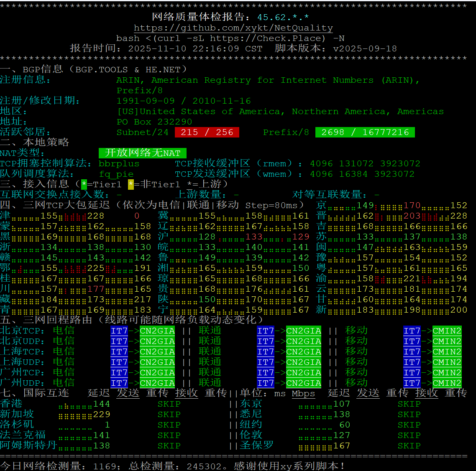Viewport: 476px width, 471px height.
Task: Select the fq_pie queue scheduler value
Action: [116, 174]
